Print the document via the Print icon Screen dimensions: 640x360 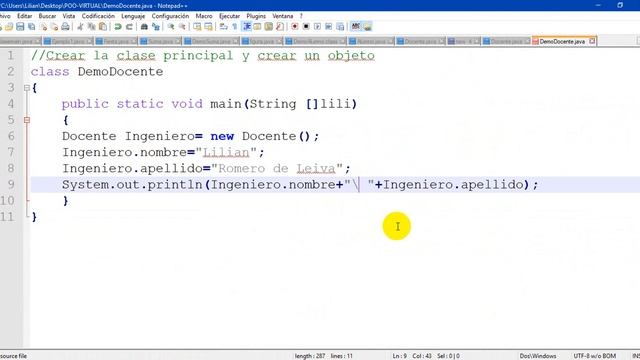tap(65, 27)
